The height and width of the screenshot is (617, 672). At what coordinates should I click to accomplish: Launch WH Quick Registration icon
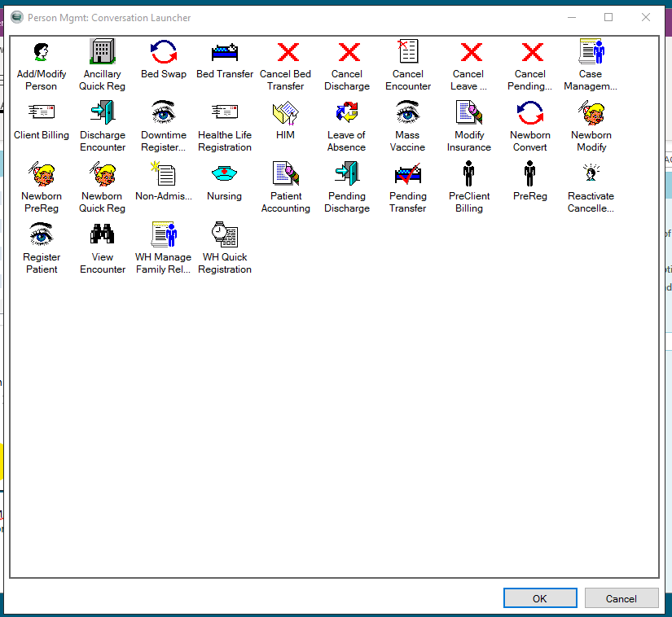click(x=225, y=235)
